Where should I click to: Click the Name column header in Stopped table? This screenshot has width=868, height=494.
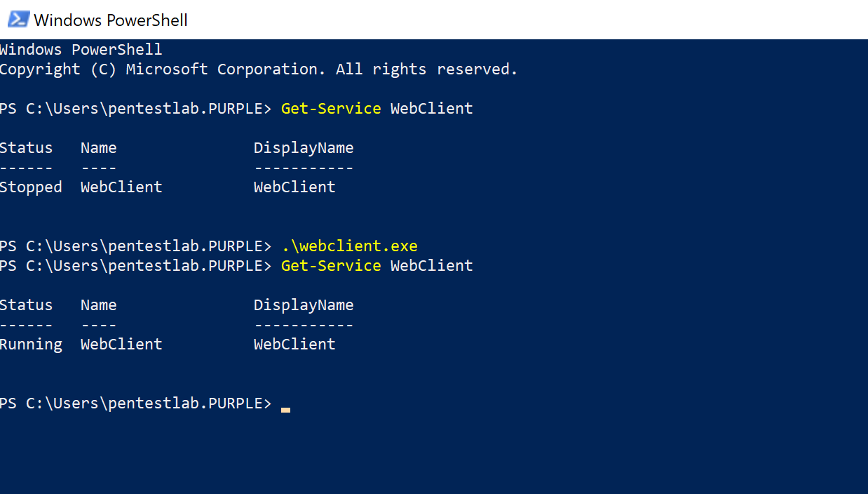[x=99, y=148]
